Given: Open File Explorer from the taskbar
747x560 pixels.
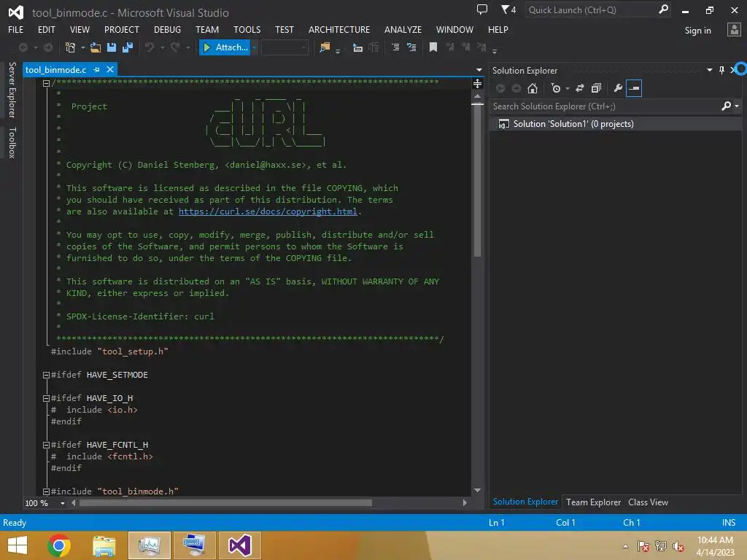Looking at the screenshot, I should (x=104, y=545).
